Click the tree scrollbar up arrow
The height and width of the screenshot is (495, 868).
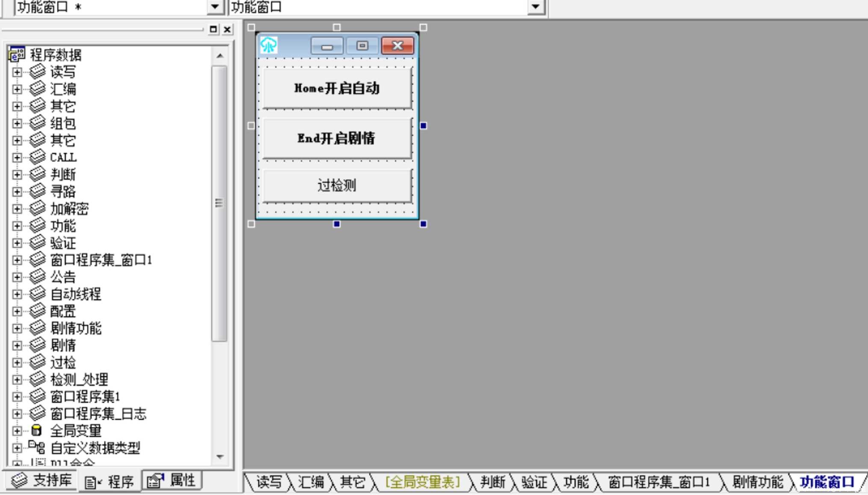point(220,56)
